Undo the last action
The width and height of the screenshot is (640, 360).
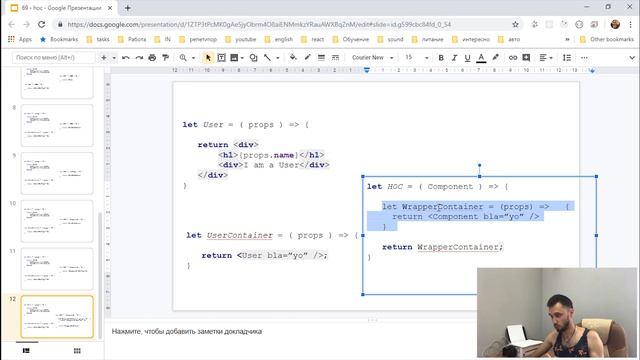(x=126, y=58)
